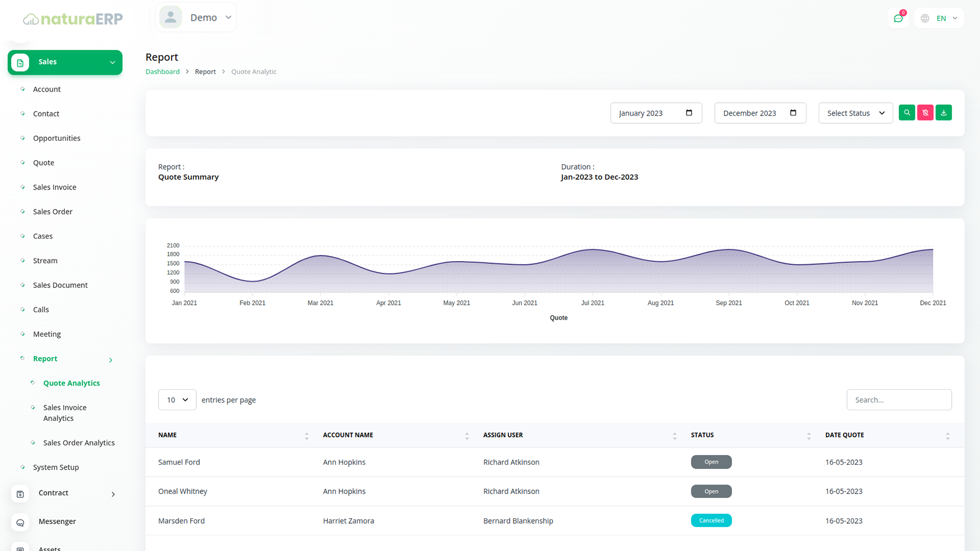Click the Contract module icon
Image resolution: width=980 pixels, height=551 pixels.
(20, 494)
